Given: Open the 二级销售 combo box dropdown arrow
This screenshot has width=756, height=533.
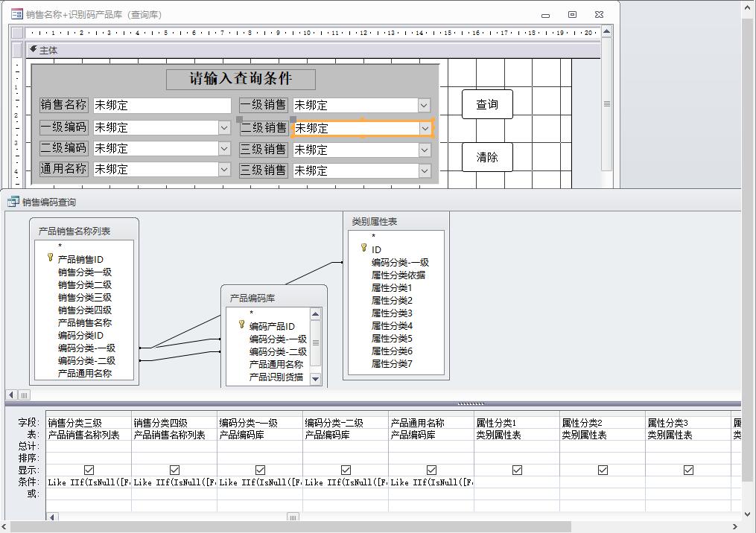Looking at the screenshot, I should (425, 129).
